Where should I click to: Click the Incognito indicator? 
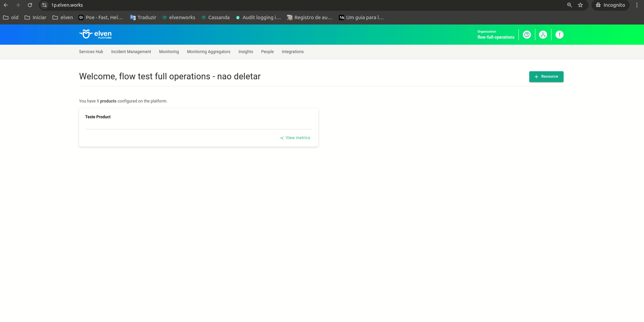pos(610,5)
